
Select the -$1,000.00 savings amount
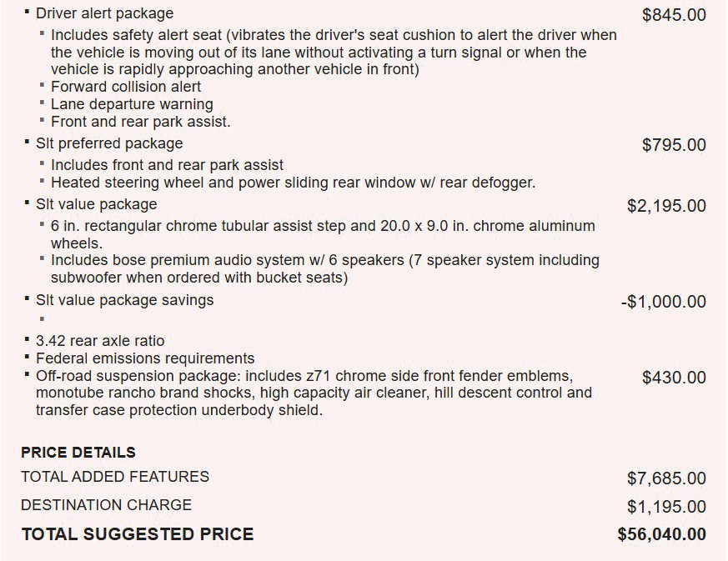[664, 302]
